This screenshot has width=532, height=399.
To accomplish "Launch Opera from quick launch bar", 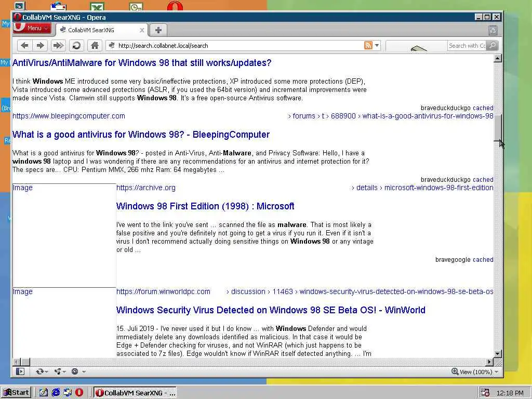I will pyautogui.click(x=79, y=393).
